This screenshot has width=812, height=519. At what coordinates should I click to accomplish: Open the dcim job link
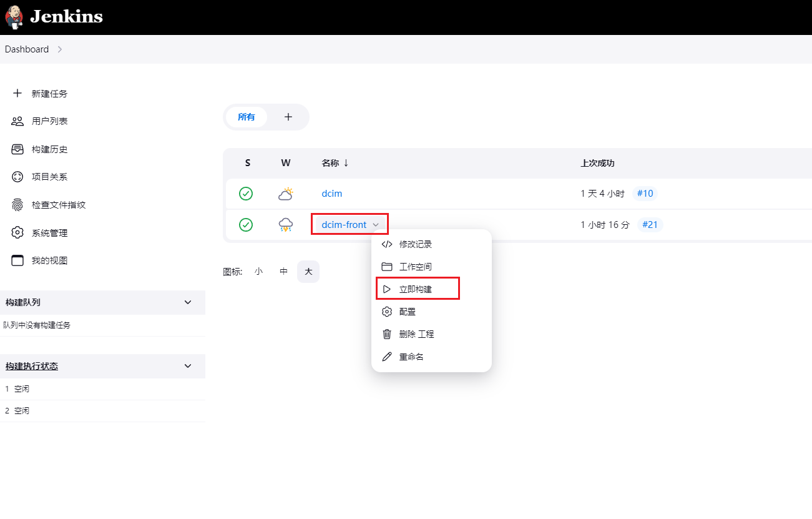tap(332, 194)
